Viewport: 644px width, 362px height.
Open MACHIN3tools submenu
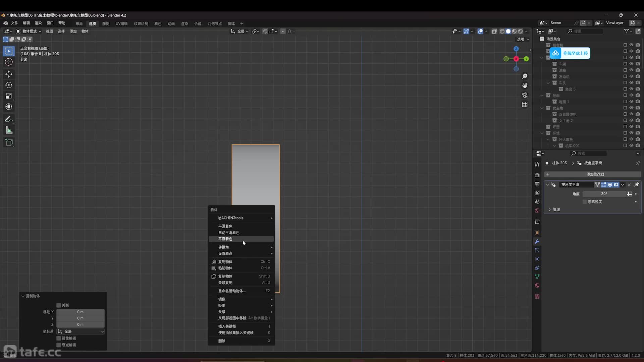coord(241,218)
